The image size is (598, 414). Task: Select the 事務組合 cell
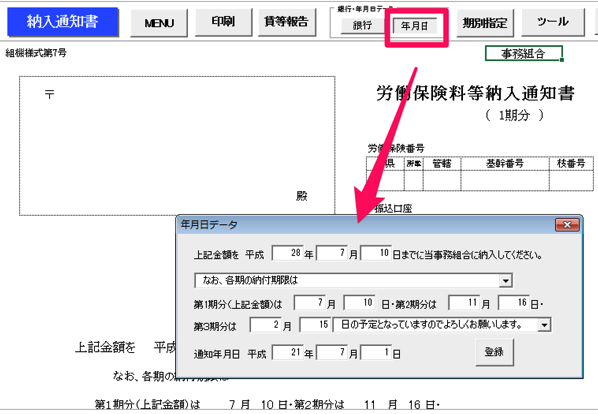pos(524,53)
